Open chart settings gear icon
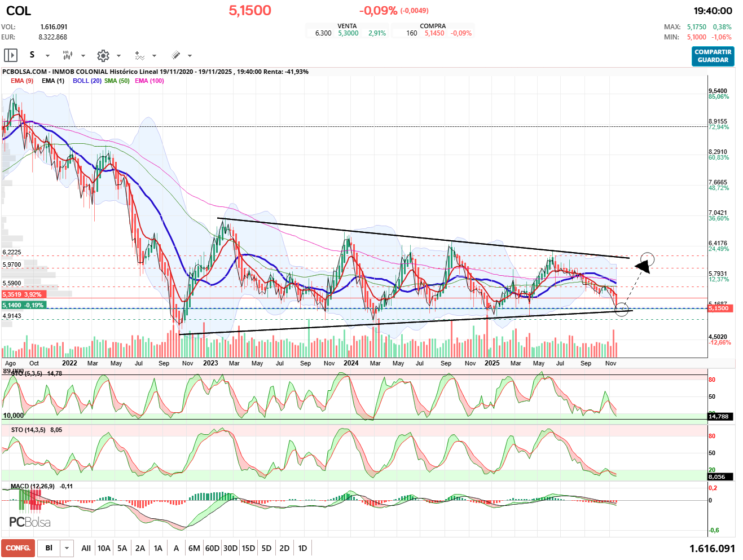The image size is (743, 560). pyautogui.click(x=103, y=55)
